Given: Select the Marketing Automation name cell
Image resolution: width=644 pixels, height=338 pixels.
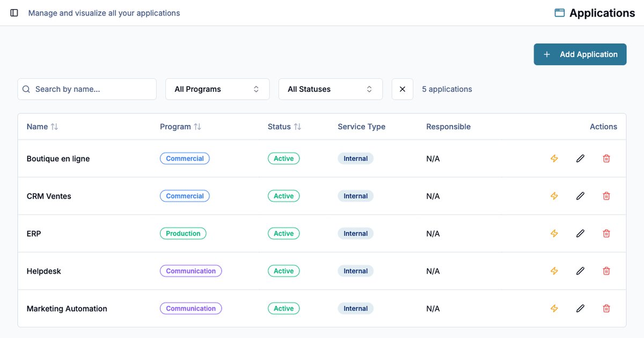Looking at the screenshot, I should 67,309.
